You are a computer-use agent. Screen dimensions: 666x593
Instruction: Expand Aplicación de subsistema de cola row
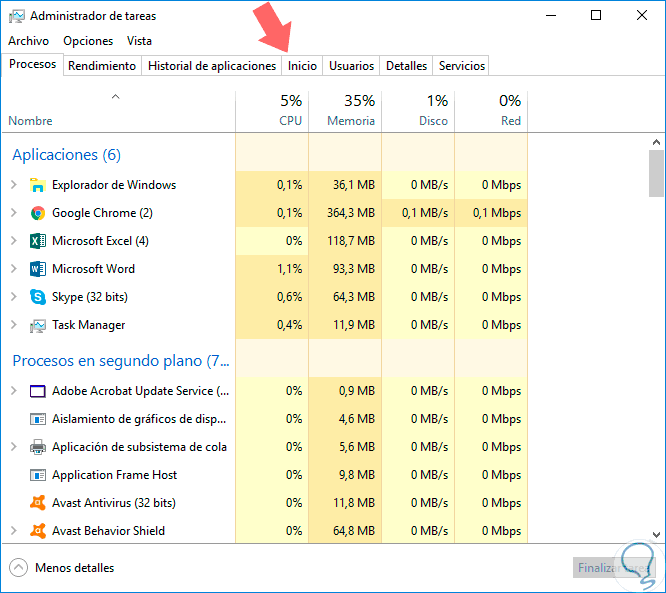14,447
